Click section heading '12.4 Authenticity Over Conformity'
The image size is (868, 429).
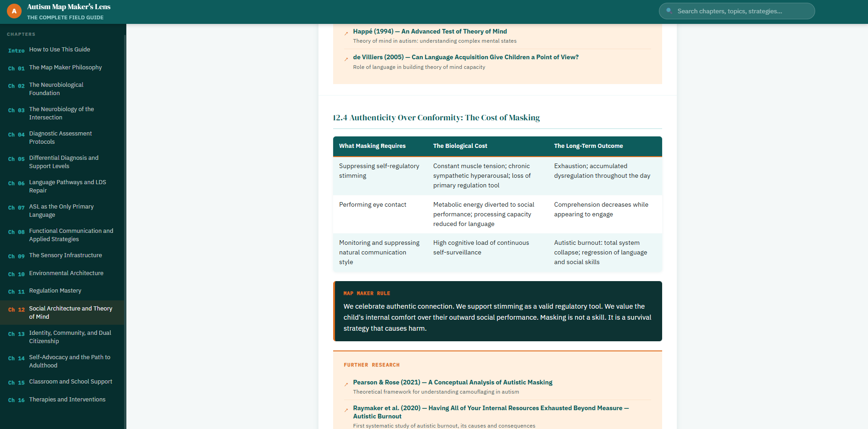436,118
